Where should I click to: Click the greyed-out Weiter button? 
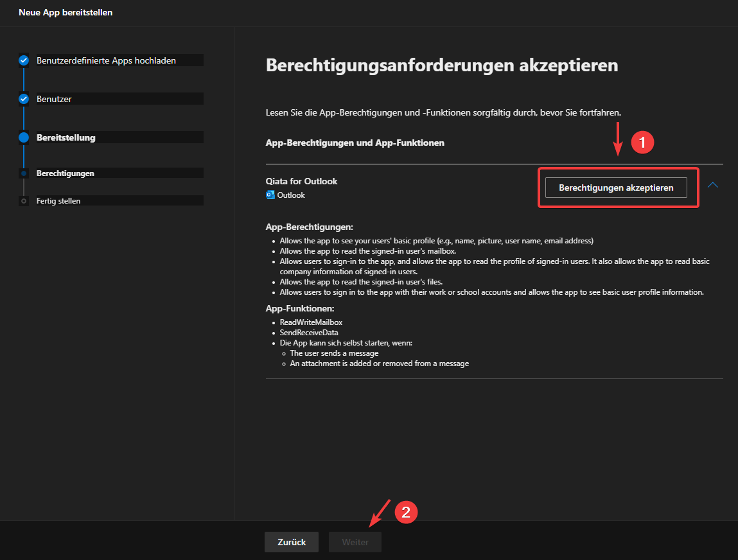pos(355,542)
